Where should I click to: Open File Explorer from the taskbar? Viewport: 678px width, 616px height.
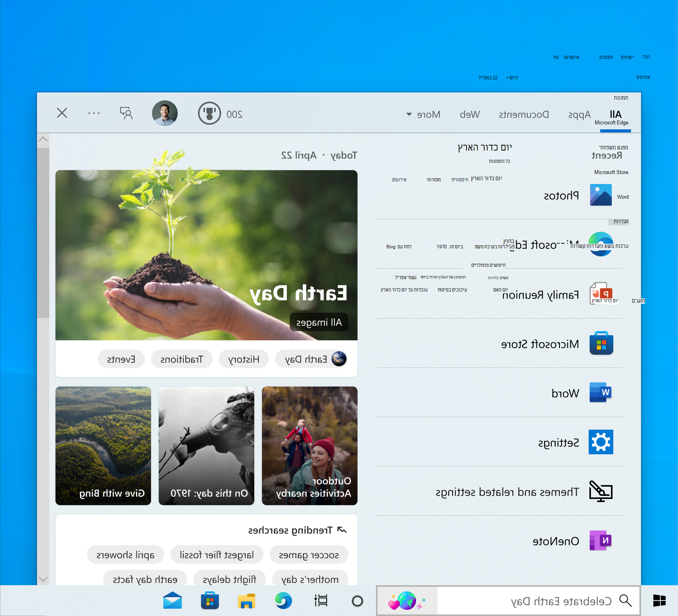(247, 601)
